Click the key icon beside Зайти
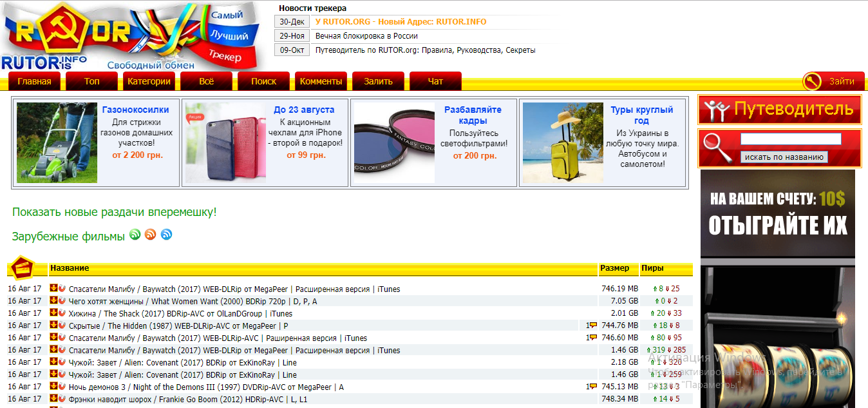The height and width of the screenshot is (408, 868). coord(812,81)
